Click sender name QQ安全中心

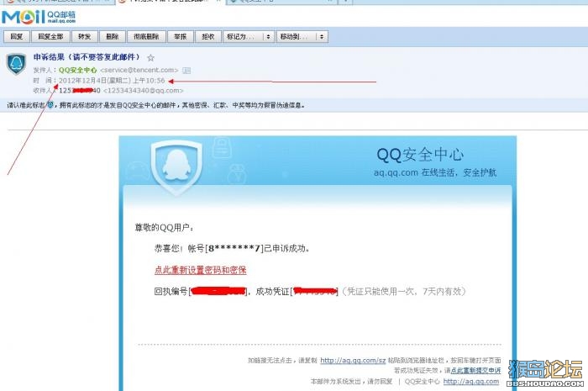pos(77,70)
